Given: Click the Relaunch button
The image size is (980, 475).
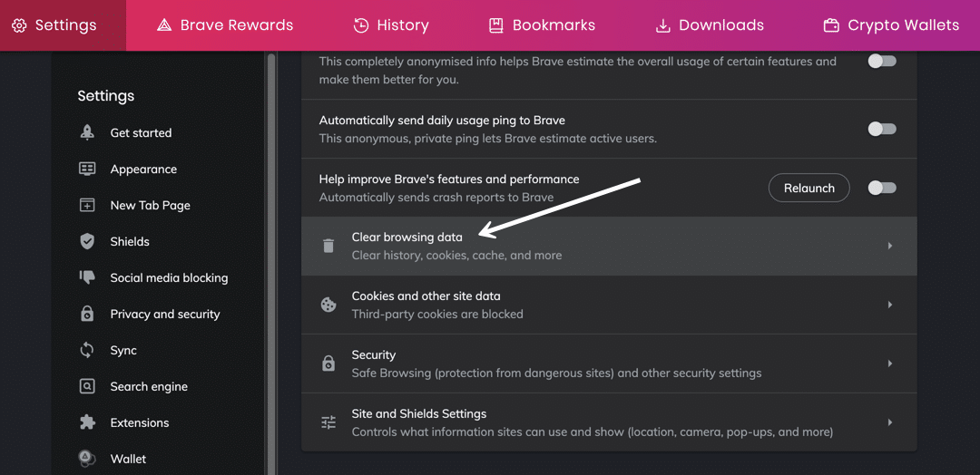Looking at the screenshot, I should tap(808, 188).
